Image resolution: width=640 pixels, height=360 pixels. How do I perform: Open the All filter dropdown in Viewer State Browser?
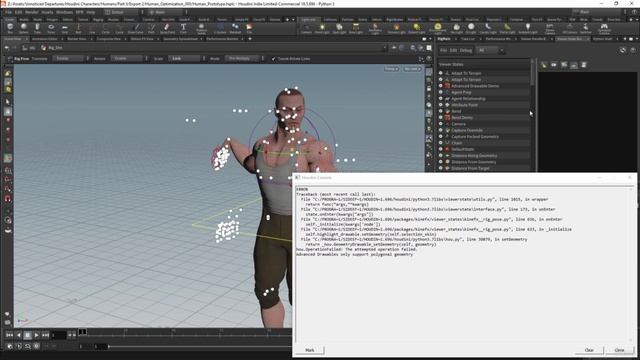click(x=491, y=50)
